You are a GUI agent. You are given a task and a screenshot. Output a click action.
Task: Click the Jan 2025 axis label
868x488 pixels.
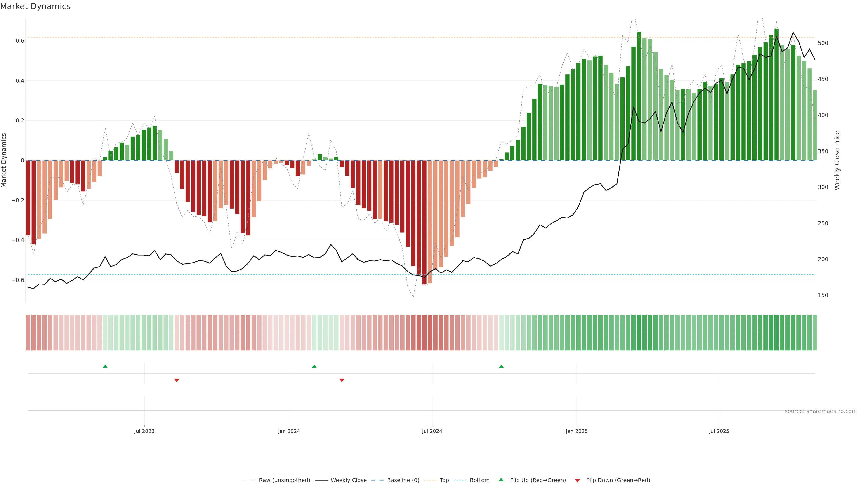pyautogui.click(x=577, y=431)
